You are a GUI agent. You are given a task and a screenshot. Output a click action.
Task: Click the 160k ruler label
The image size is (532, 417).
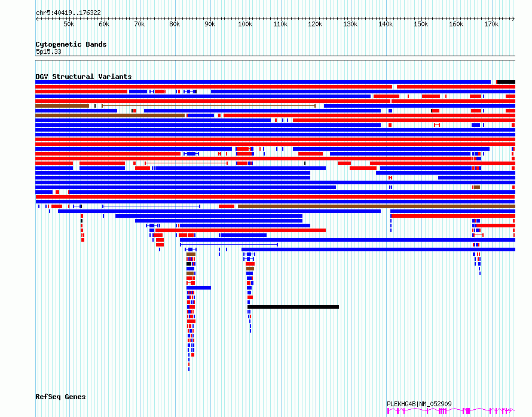click(456, 24)
